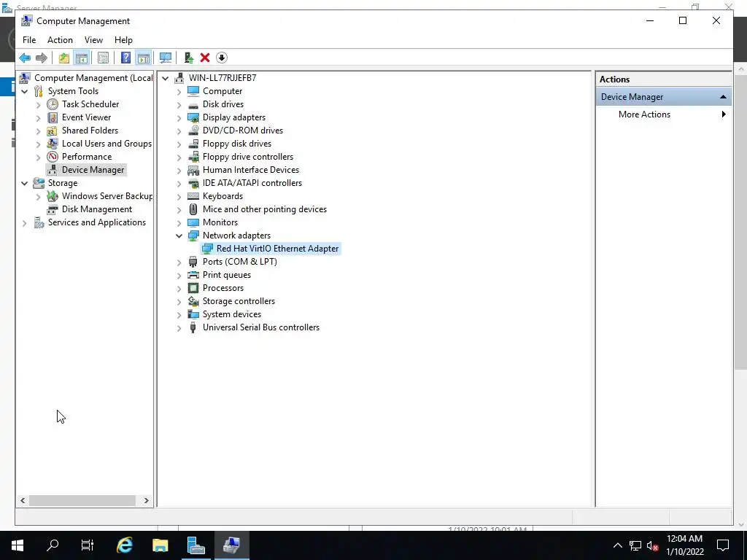Image resolution: width=747 pixels, height=560 pixels.
Task: Click left arrow of tree horizontal scrollbar
Action: pos(23,500)
